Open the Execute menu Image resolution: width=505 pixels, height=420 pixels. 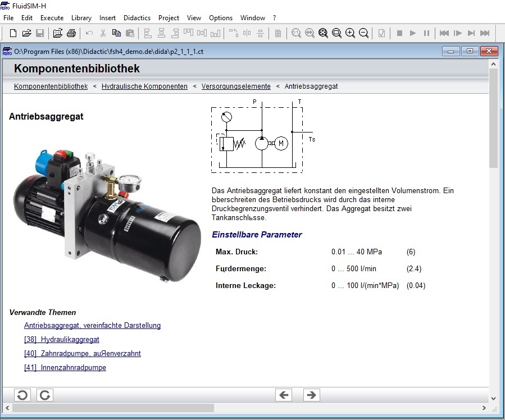tap(52, 18)
